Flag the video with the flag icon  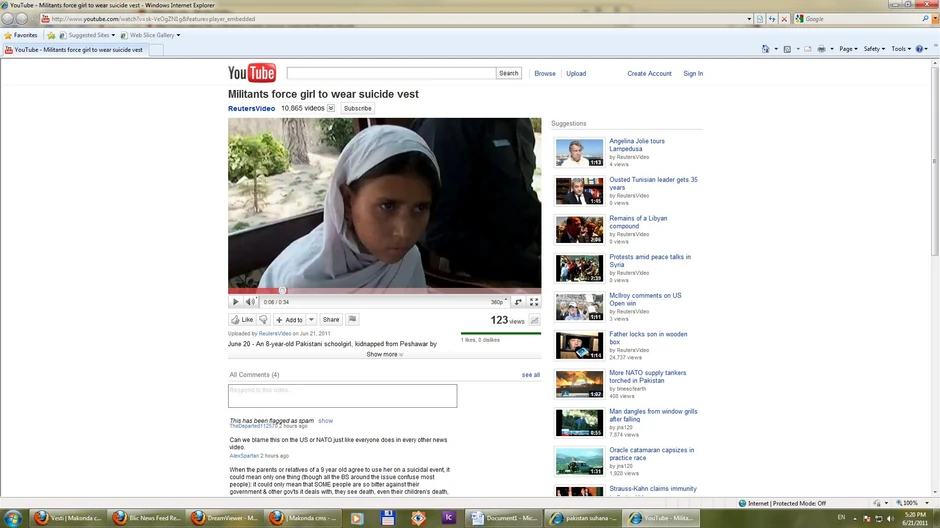pos(352,320)
